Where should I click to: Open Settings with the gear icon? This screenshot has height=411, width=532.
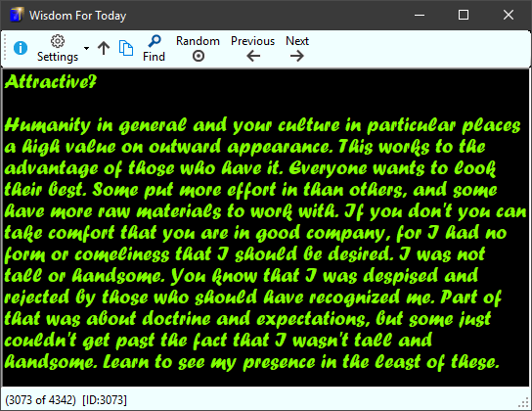click(x=58, y=49)
